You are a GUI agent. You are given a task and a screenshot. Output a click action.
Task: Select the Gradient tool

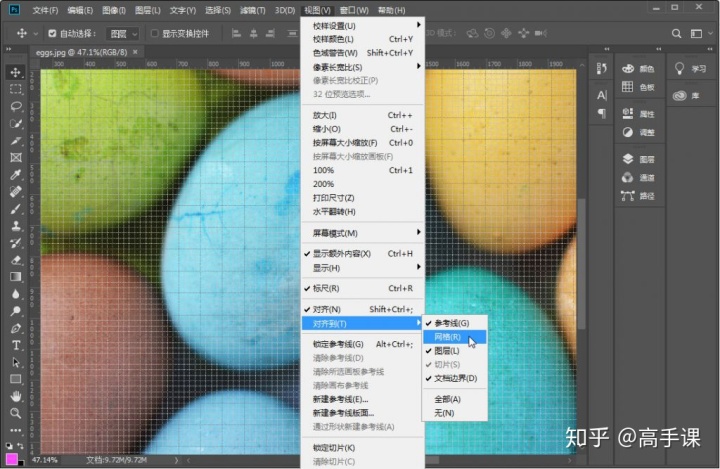(x=16, y=277)
